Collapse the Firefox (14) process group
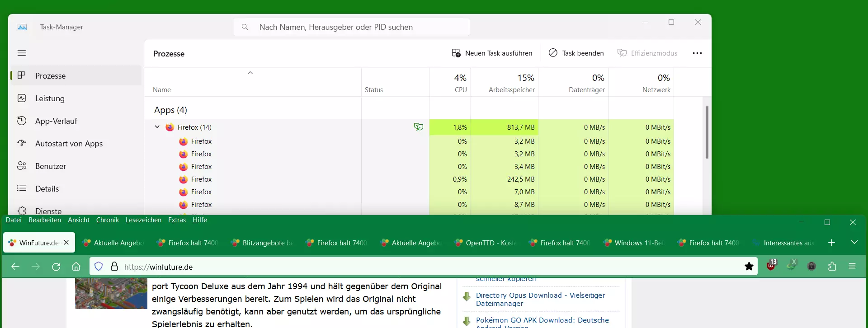 (x=157, y=127)
